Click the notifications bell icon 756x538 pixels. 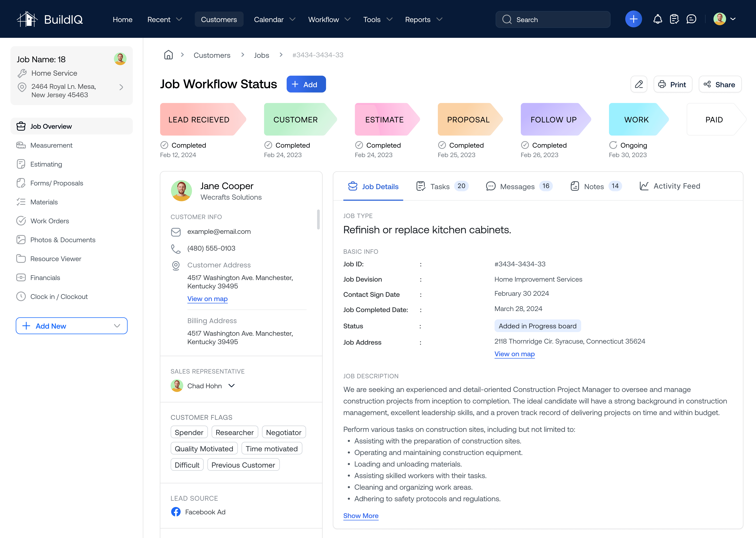click(657, 19)
